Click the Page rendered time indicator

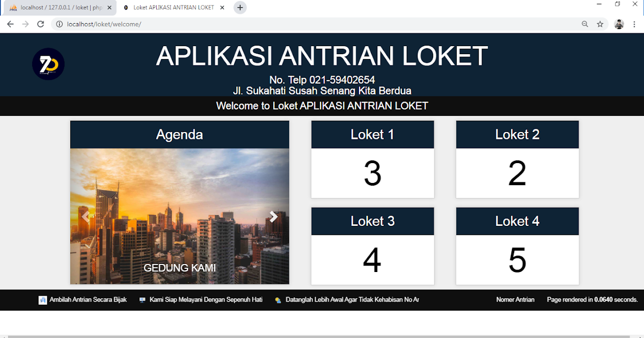tap(592, 300)
